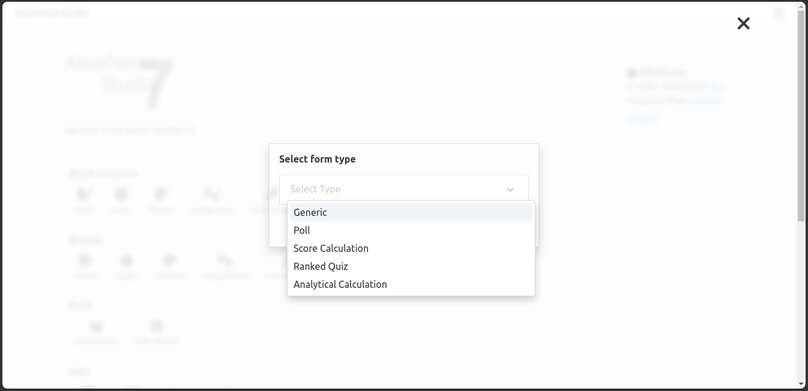This screenshot has height=391, width=808.
Task: Choose Analytical Calculation from the dropdown
Action: pyautogui.click(x=411, y=284)
